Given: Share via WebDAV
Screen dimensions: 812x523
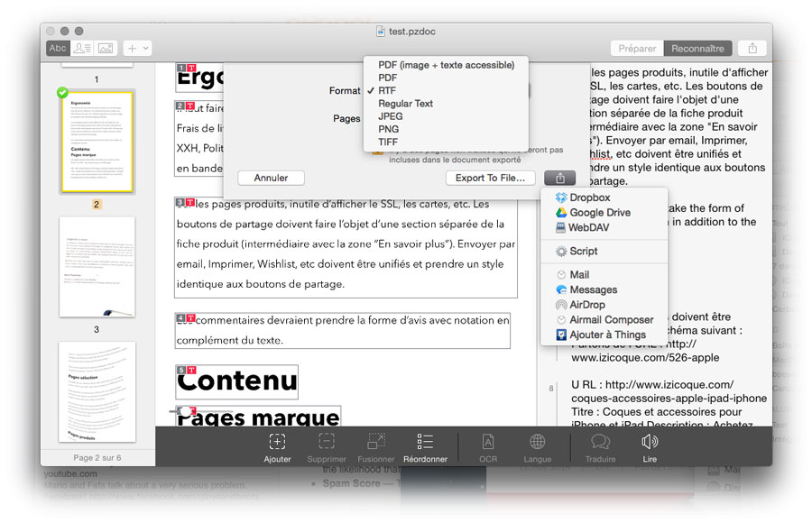Looking at the screenshot, I should pyautogui.click(x=604, y=227).
